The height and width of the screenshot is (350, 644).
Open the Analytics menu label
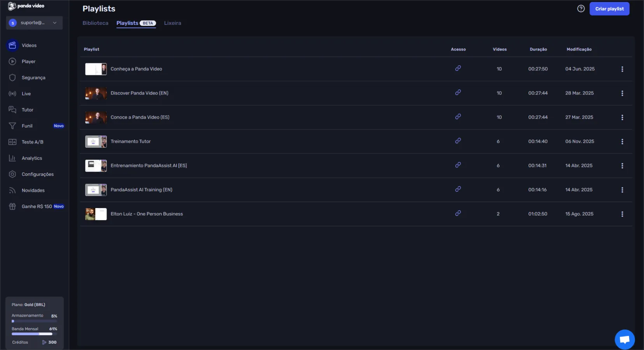(x=32, y=158)
